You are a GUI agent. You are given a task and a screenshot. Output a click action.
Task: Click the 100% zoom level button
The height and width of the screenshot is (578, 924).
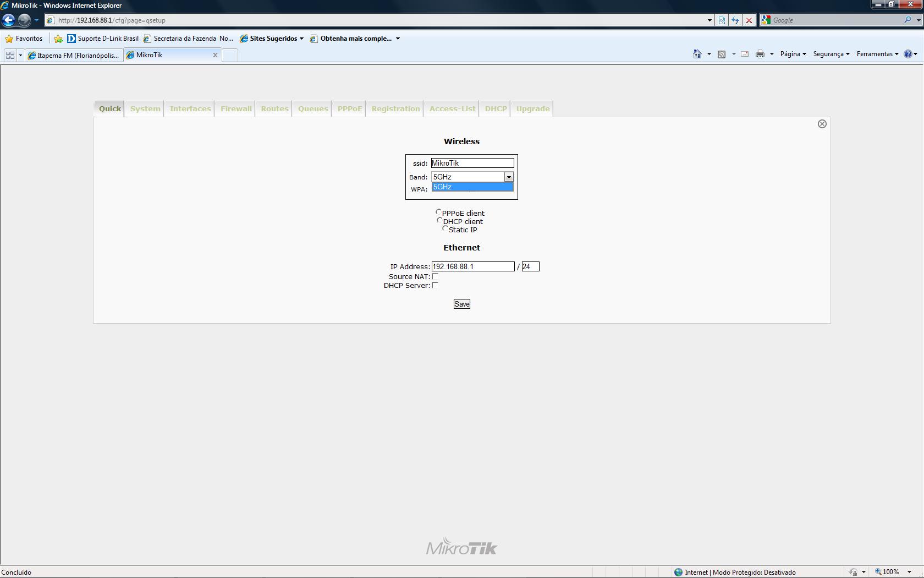click(888, 572)
